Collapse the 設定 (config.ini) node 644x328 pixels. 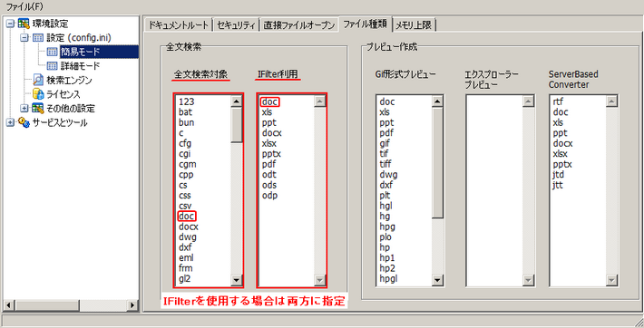pos(24,38)
